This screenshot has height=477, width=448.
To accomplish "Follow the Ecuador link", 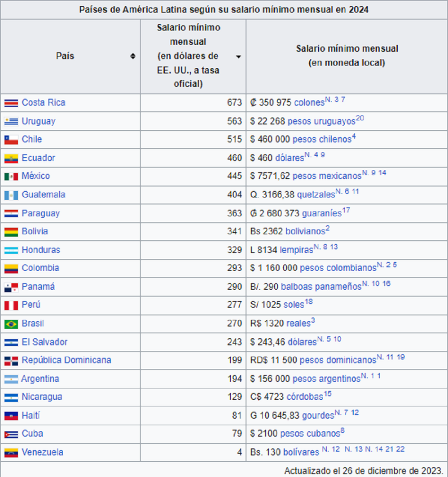I will [38, 158].
